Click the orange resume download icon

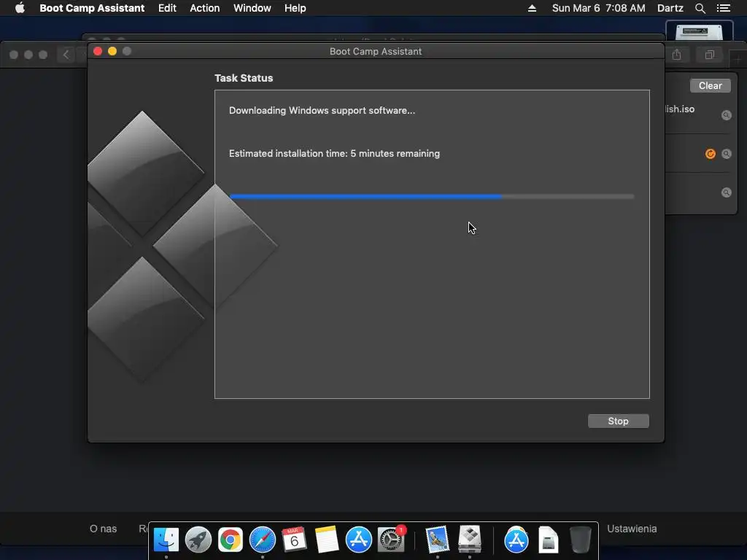click(x=710, y=154)
